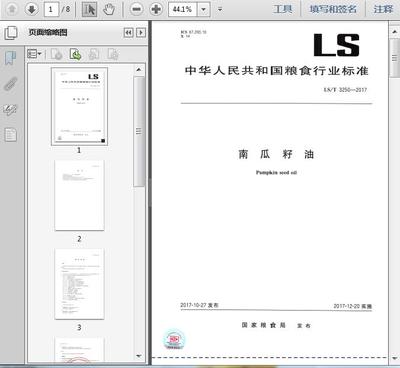The width and height of the screenshot is (400, 368).
Task: Show the signatures panel in the sidebar
Action: click(x=10, y=109)
